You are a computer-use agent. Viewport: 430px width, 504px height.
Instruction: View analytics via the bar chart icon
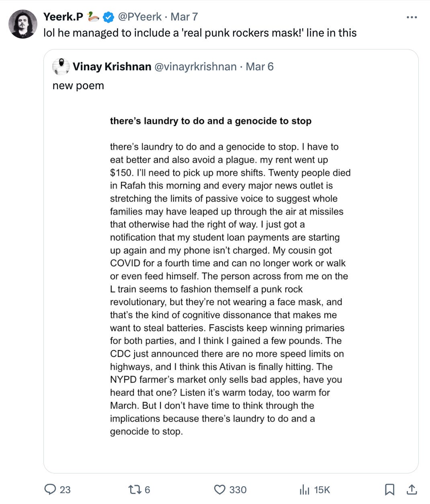(304, 490)
